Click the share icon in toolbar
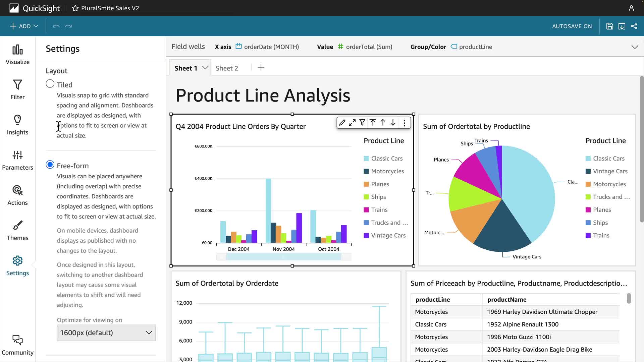Viewport: 644px width, 362px height. [634, 26]
